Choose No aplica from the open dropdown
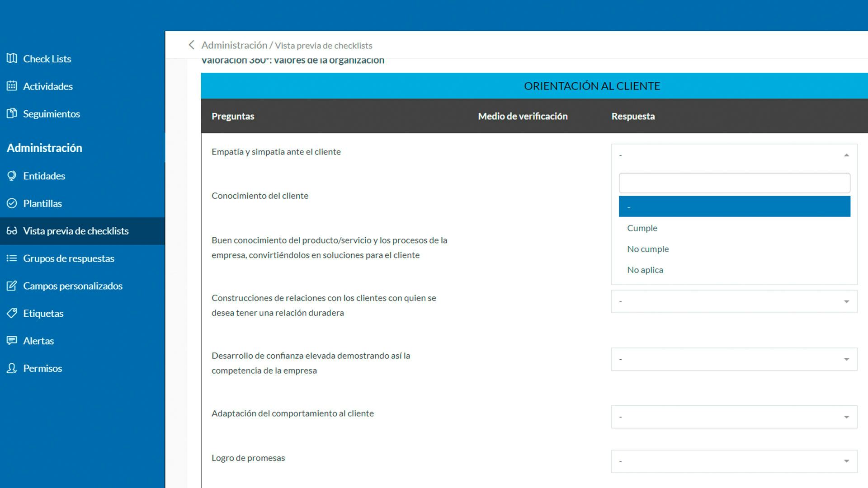868x488 pixels. pos(645,270)
